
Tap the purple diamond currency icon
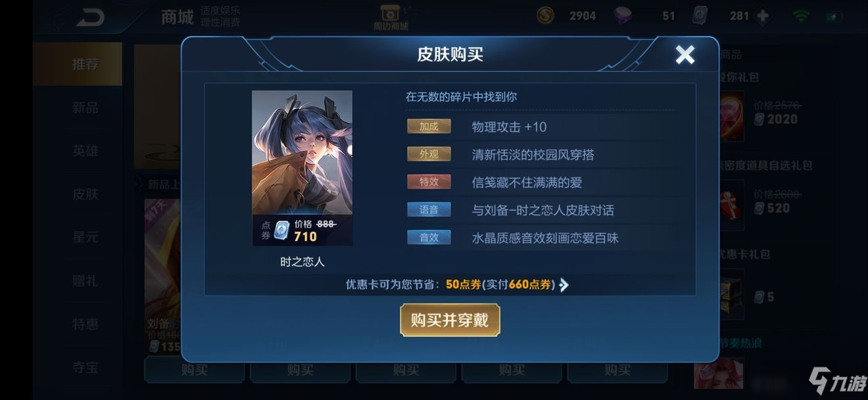623,16
